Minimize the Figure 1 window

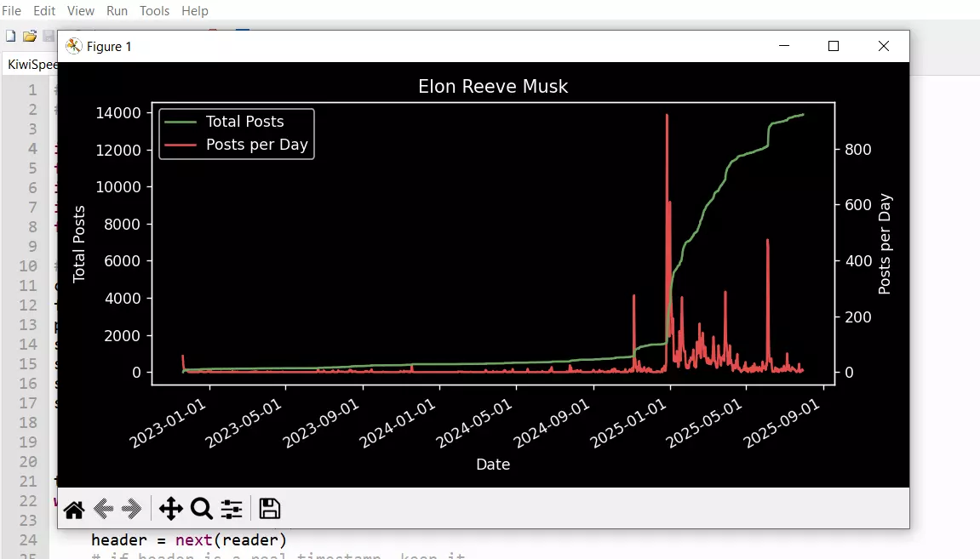(x=784, y=46)
